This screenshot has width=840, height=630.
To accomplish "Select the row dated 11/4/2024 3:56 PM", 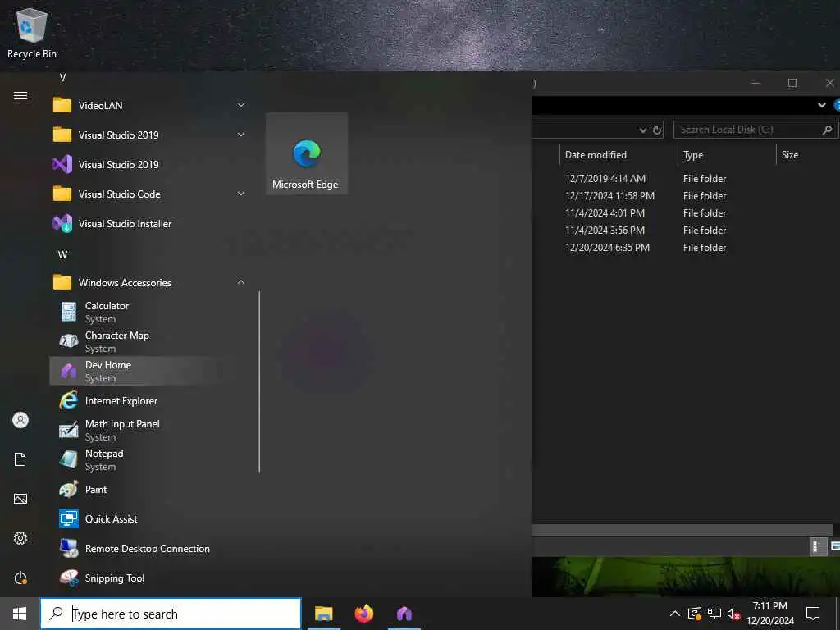I will (686, 230).
